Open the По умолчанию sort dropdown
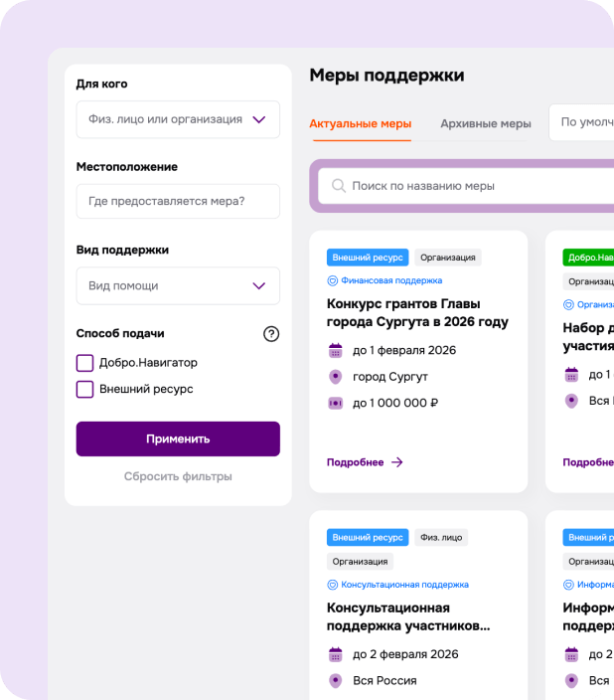 (584, 123)
